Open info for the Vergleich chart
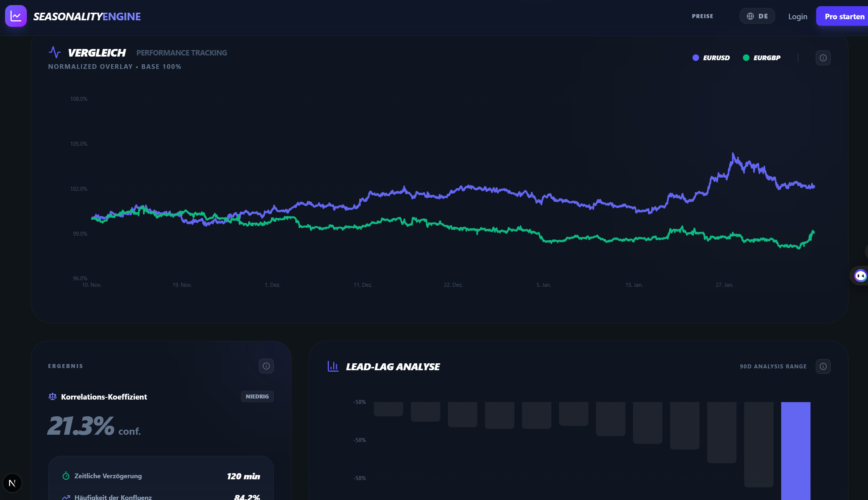 [823, 58]
